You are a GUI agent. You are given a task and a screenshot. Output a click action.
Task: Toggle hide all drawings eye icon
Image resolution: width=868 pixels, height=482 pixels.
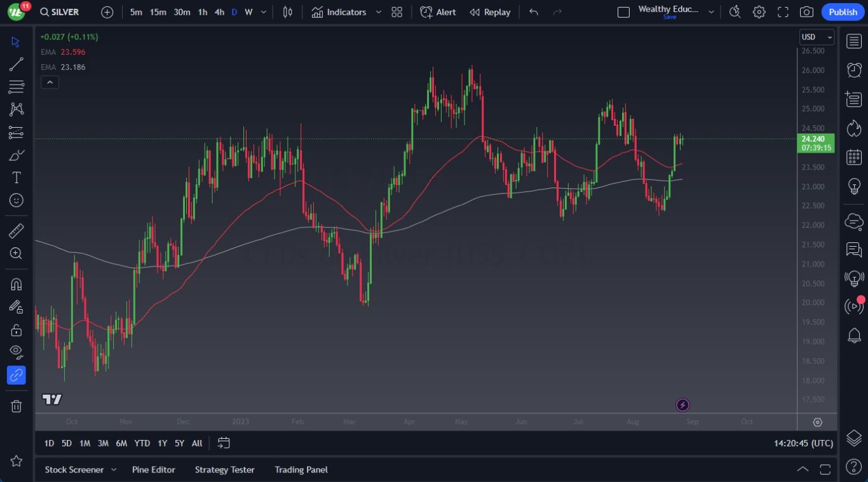click(x=17, y=352)
